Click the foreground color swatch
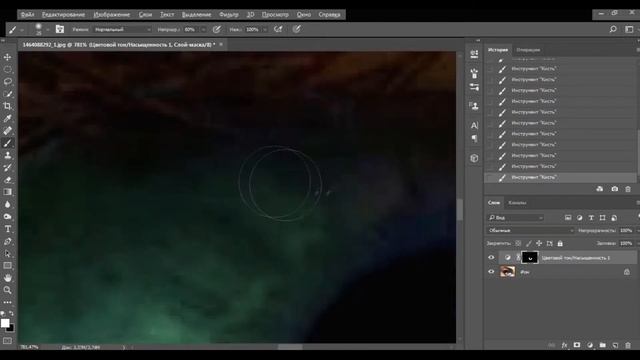640x360 pixels. pos(5,323)
